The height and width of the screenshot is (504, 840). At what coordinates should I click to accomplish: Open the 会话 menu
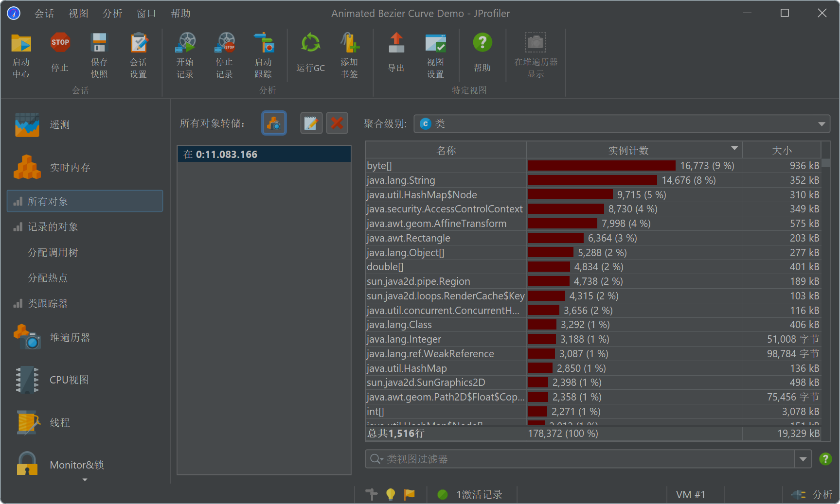tap(44, 14)
